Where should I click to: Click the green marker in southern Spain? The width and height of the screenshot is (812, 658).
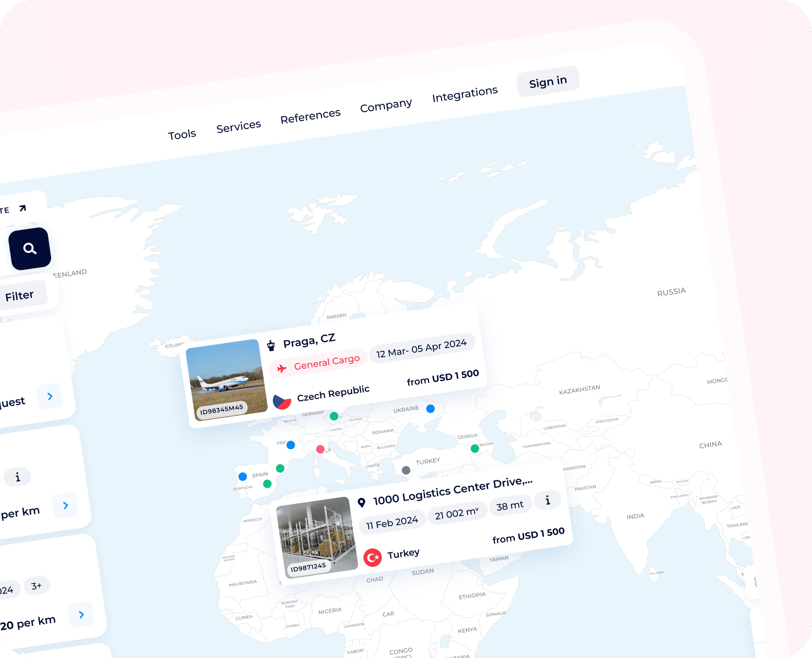(267, 484)
